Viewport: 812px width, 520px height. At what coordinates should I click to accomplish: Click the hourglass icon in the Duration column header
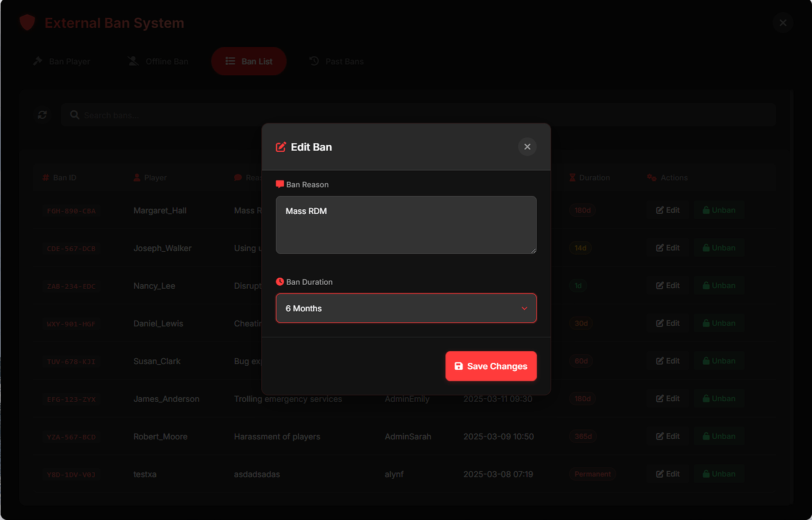(x=571, y=177)
